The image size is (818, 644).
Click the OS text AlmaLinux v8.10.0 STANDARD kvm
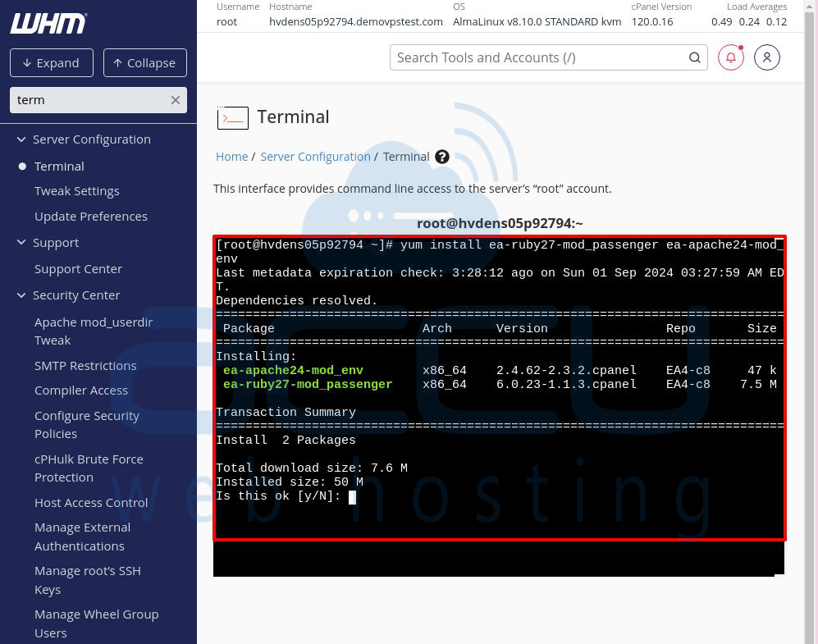pyautogui.click(x=537, y=22)
